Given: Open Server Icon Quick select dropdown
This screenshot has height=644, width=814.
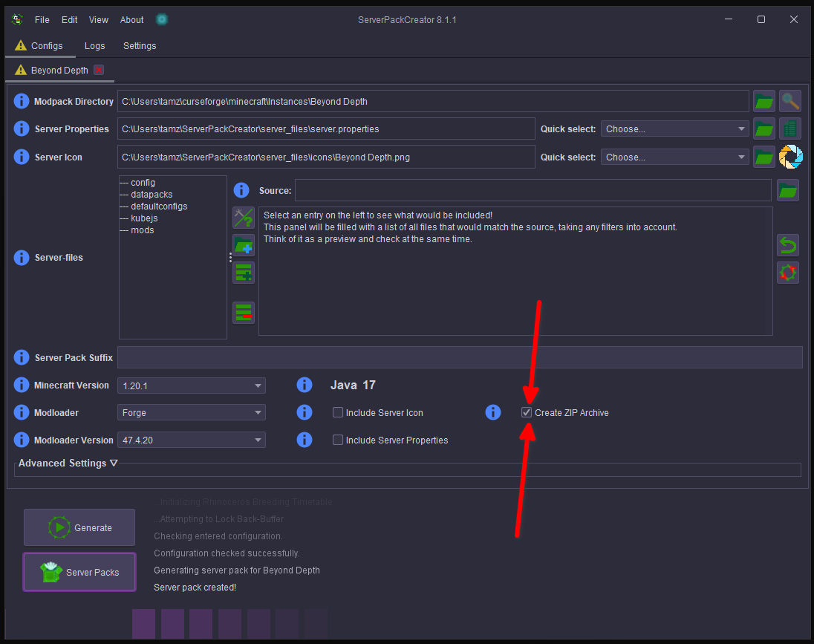Looking at the screenshot, I should tap(674, 157).
